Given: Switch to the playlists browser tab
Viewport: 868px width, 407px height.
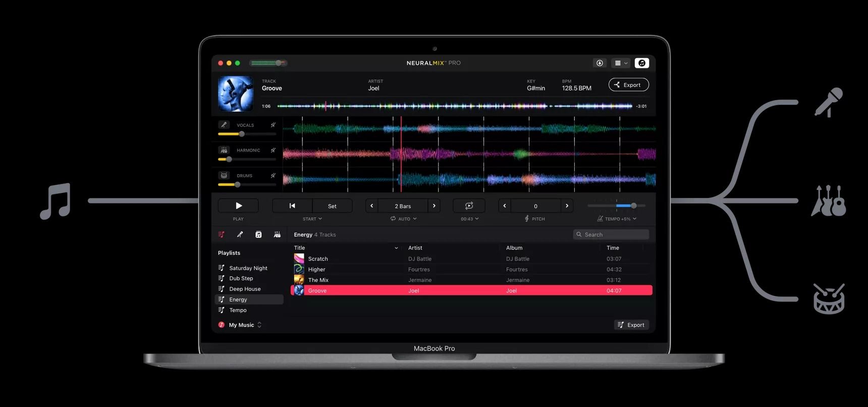Looking at the screenshot, I should click(222, 234).
